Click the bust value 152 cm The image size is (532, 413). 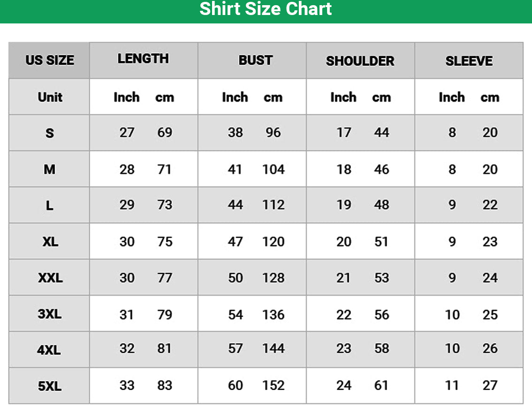274,385
